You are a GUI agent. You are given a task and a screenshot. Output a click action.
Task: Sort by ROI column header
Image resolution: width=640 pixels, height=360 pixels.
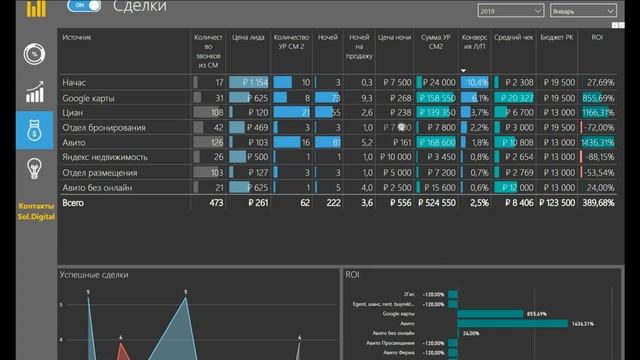point(597,38)
